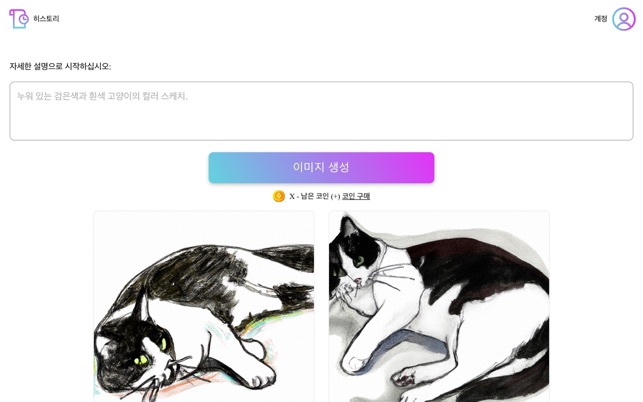
Task: Click the account avatar icon
Action: coord(624,19)
